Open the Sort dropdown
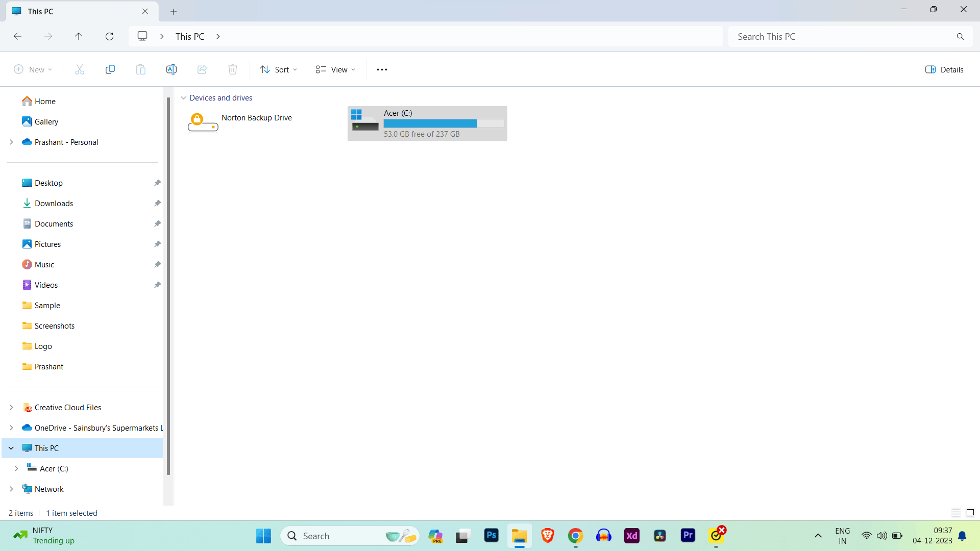Screen dimensions: 980x551 coord(279,69)
